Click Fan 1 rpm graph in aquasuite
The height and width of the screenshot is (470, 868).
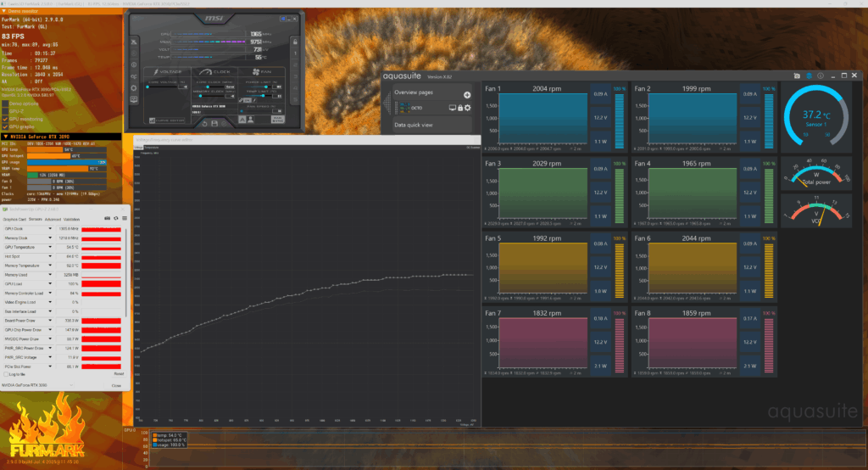543,118
